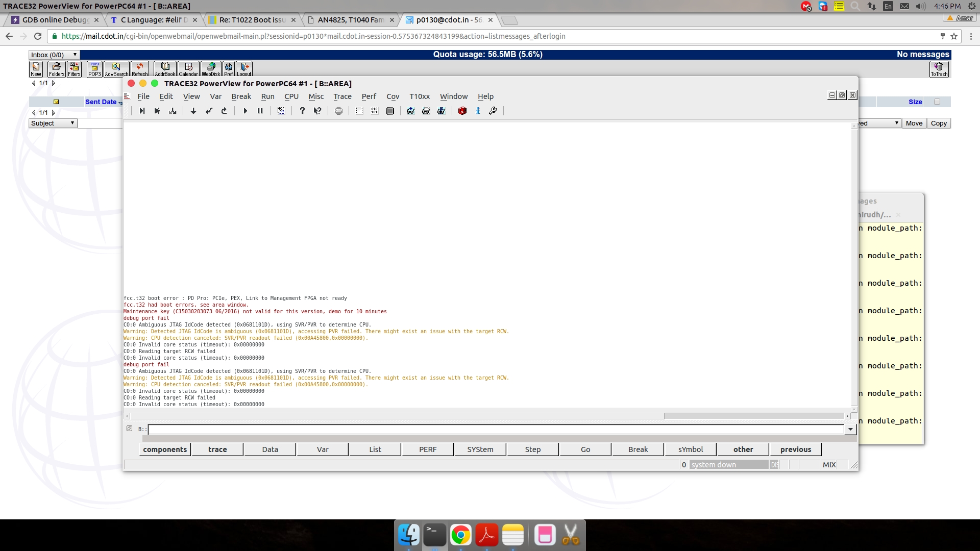Viewport: 980px width, 551px height.
Task: Click the memory dump 0101 icon
Action: (375, 111)
